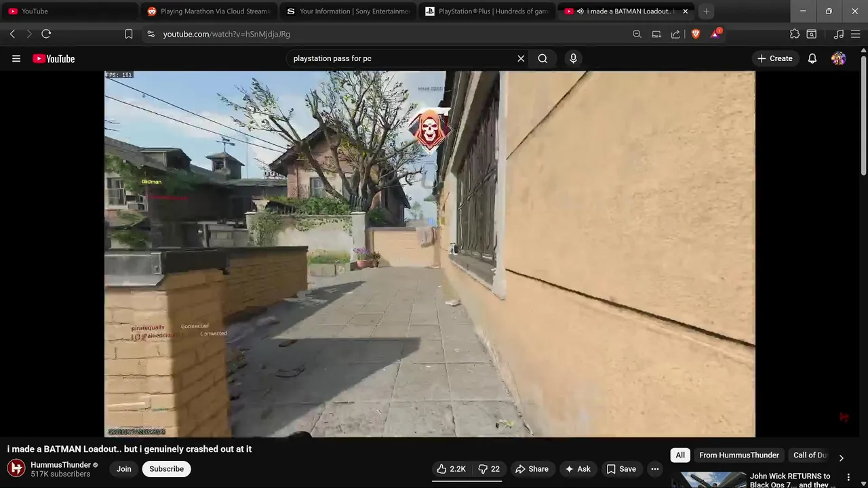Open the HummusThunder channel name link
The width and height of the screenshot is (868, 488).
pyautogui.click(x=60, y=465)
